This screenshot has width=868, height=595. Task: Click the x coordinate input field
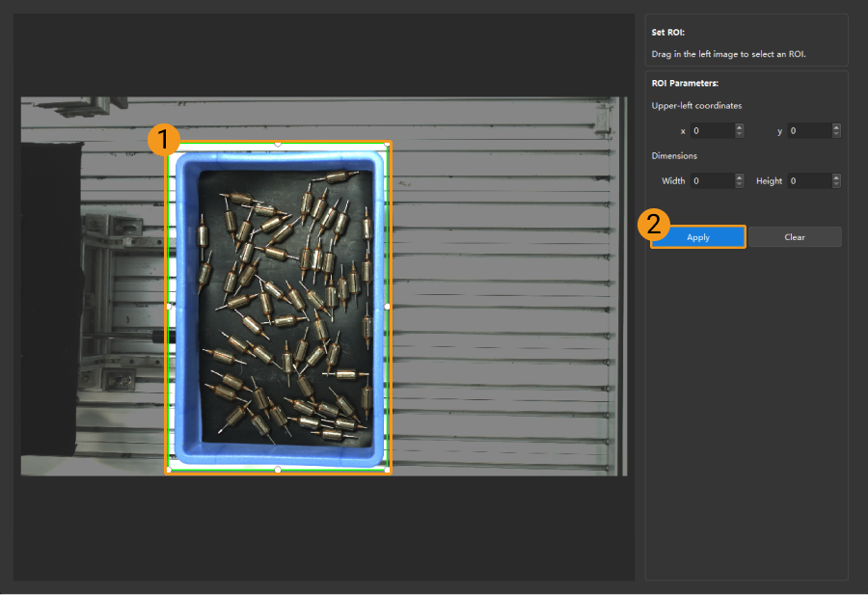click(x=711, y=130)
